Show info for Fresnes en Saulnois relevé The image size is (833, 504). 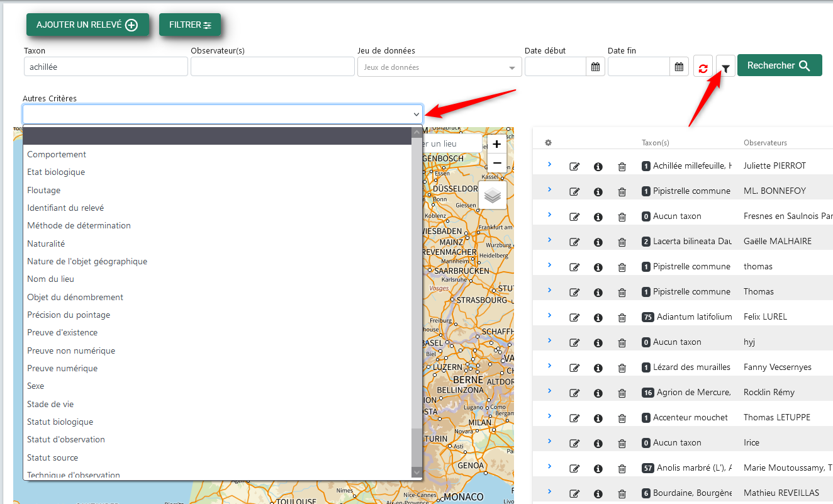598,216
